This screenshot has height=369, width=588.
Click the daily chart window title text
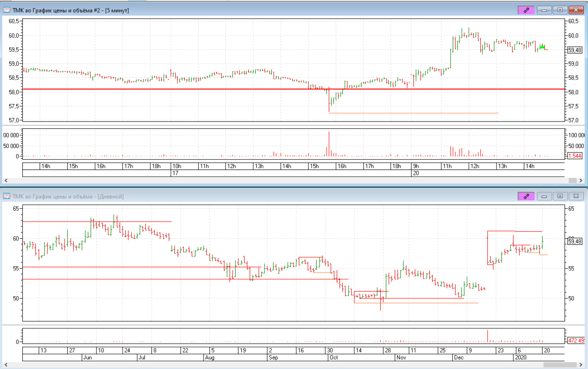68,196
